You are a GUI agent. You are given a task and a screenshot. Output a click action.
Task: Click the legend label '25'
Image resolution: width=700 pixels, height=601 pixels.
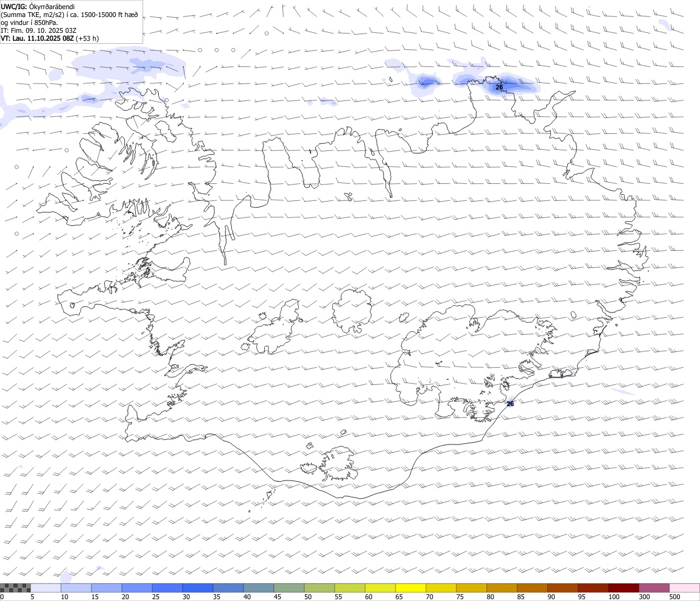click(x=155, y=597)
